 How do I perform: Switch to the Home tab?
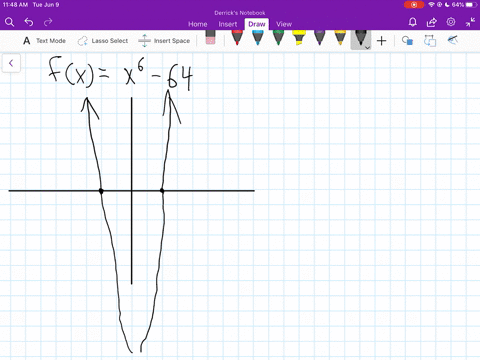[x=198, y=24]
